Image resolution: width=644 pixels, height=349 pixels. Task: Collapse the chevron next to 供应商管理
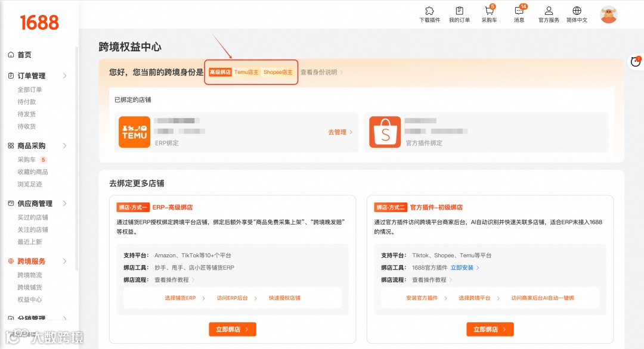[x=64, y=204]
